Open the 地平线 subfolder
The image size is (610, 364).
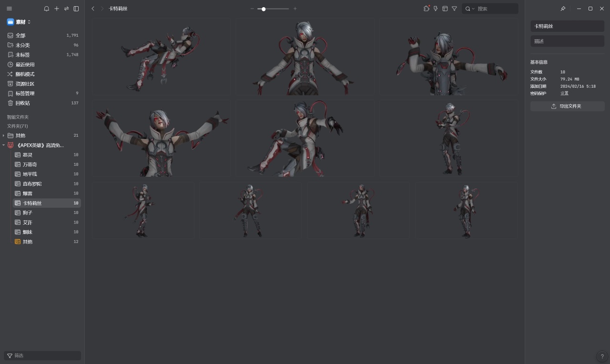click(46, 174)
